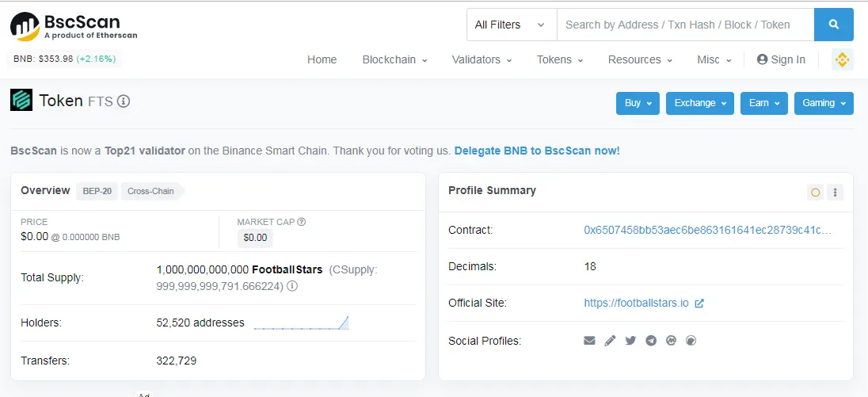Expand the Misc menu

click(714, 59)
